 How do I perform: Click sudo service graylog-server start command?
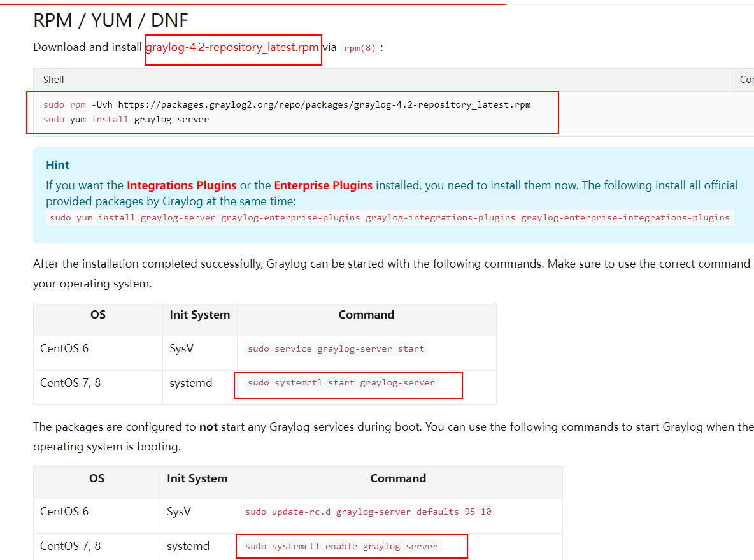pos(336,348)
